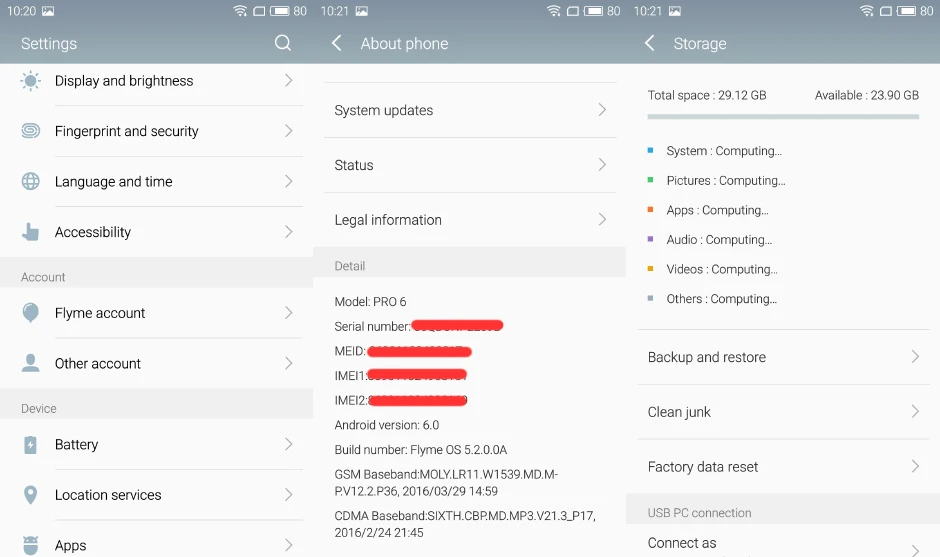The image size is (940, 557).
Task: Select Factory data reset
Action: pyautogui.click(x=783, y=466)
